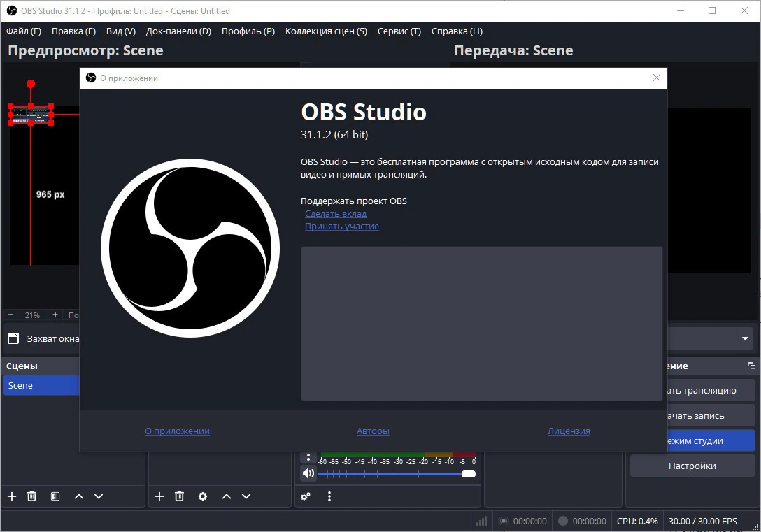Image resolution: width=761 pixels, height=532 pixels.
Task: Click the 31.1.2 (64 bit) version text
Action: pos(334,134)
